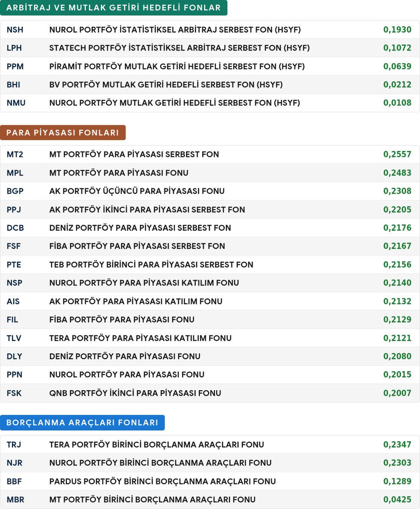Click fund code FIL

[x=12, y=320]
